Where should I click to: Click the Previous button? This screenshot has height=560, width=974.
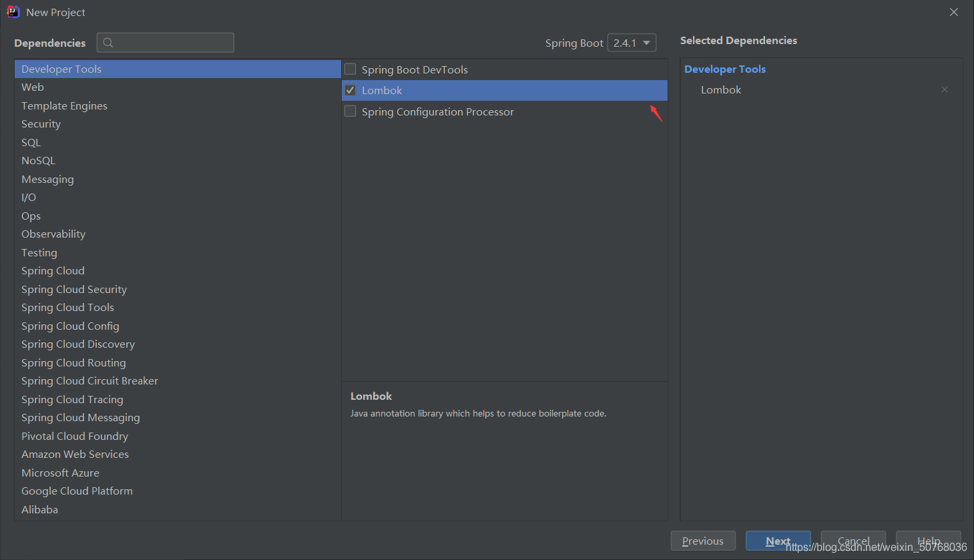[x=703, y=541]
